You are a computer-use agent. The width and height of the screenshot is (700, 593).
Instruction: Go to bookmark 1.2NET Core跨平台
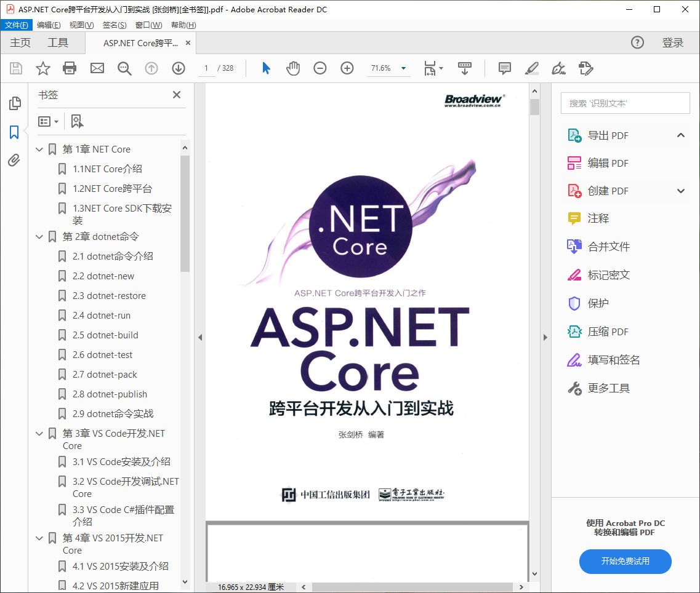click(x=112, y=189)
